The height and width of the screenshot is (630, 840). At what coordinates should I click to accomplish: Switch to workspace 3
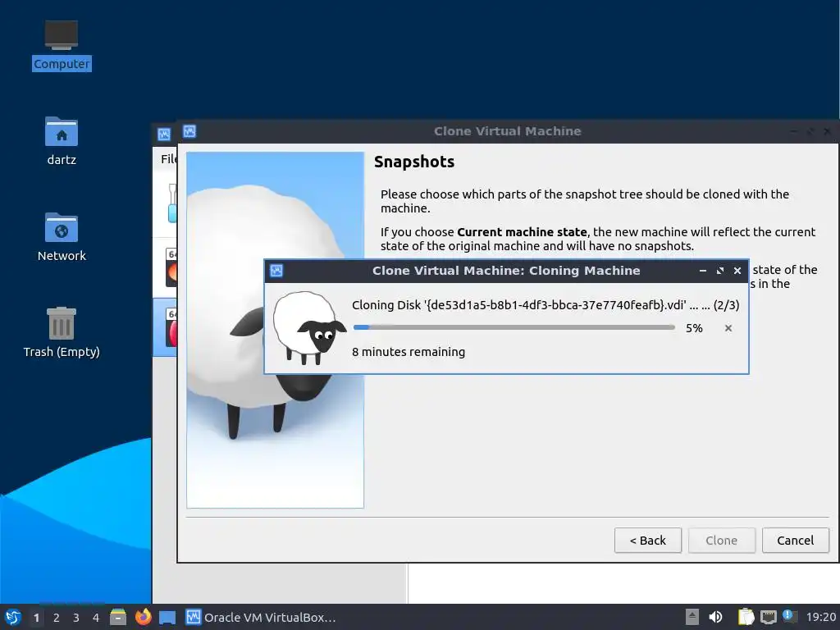[76, 618]
